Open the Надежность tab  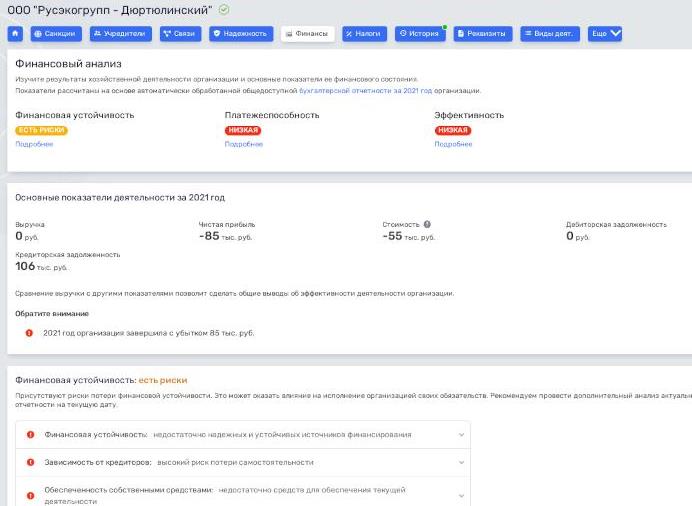coord(241,34)
